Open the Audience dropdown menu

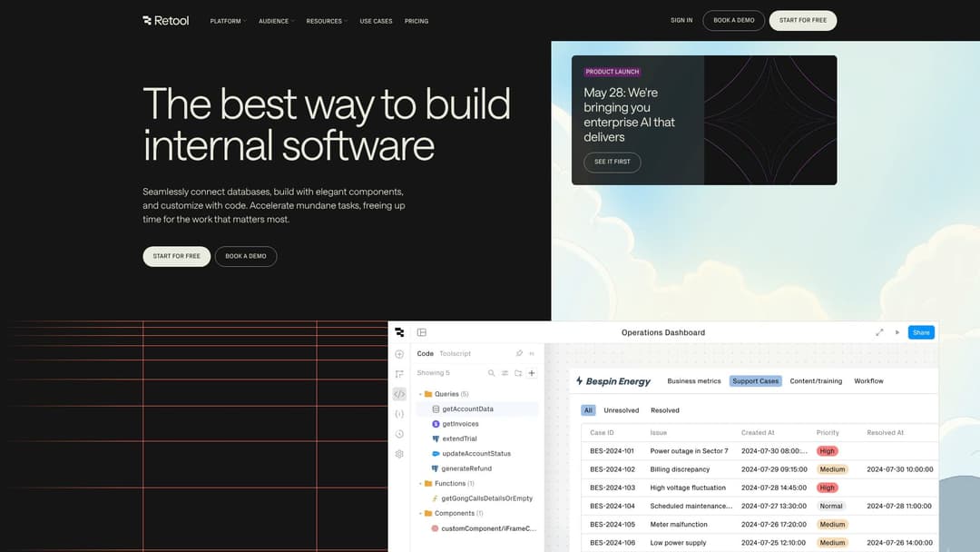pyautogui.click(x=276, y=21)
